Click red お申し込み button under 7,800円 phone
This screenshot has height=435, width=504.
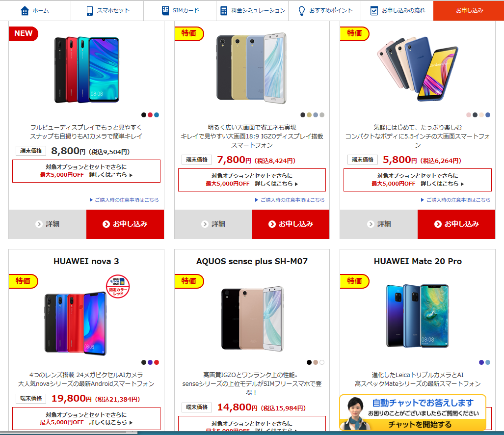[291, 224]
